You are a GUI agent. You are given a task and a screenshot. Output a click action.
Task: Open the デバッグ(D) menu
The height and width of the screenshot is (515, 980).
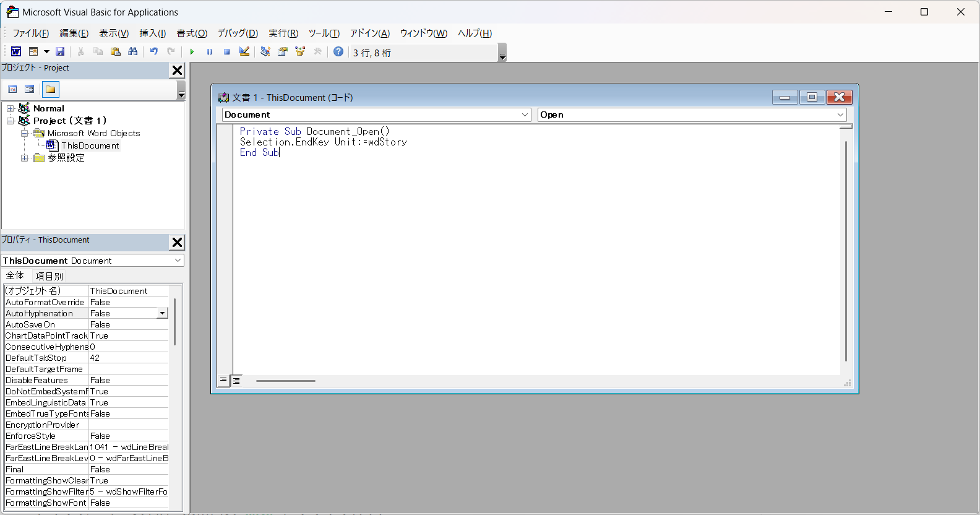238,33
